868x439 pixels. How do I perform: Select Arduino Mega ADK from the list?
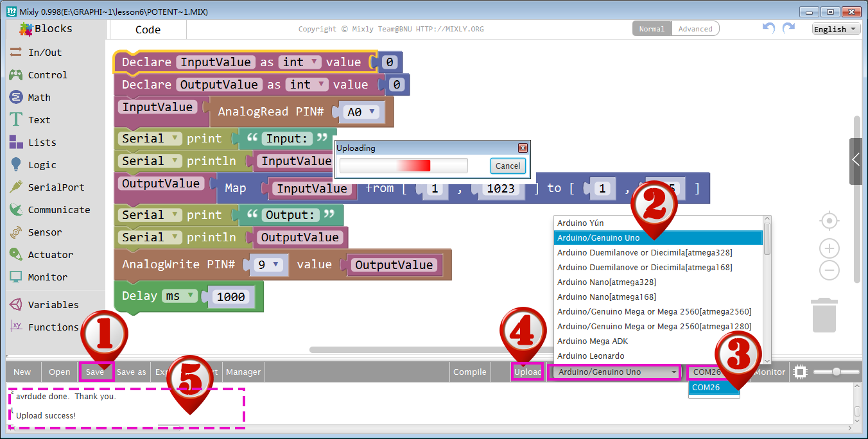[x=658, y=341]
